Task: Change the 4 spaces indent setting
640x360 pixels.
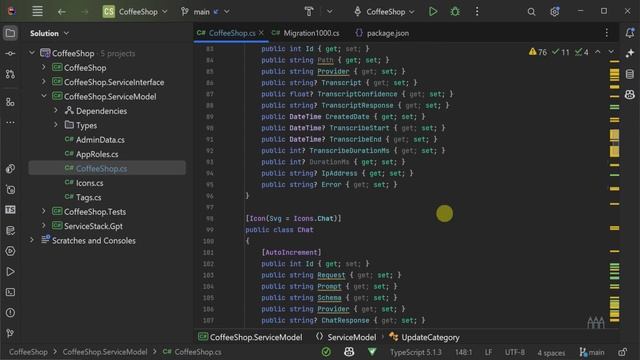Action: pyautogui.click(x=551, y=353)
